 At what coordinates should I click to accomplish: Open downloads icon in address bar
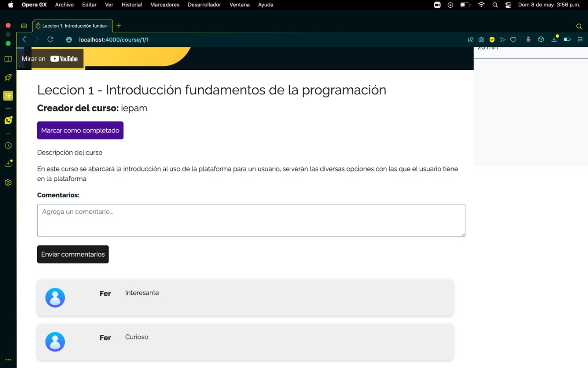point(554,40)
